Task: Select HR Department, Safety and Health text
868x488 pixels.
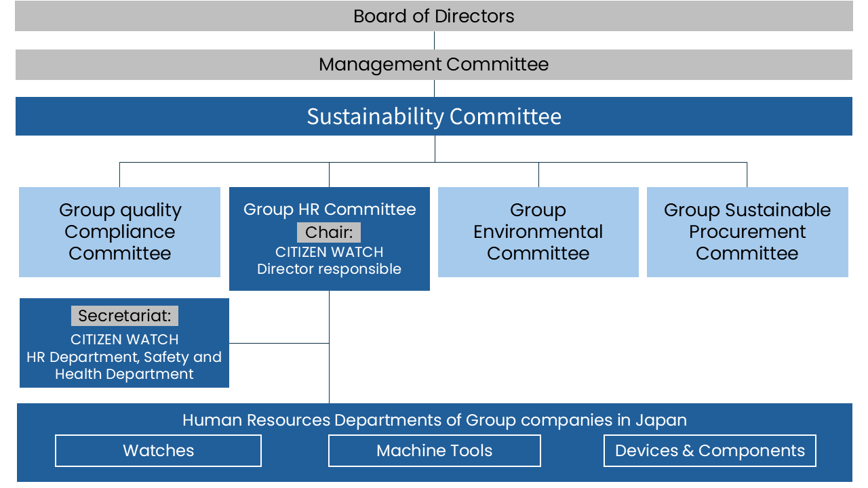Action: [x=124, y=365]
